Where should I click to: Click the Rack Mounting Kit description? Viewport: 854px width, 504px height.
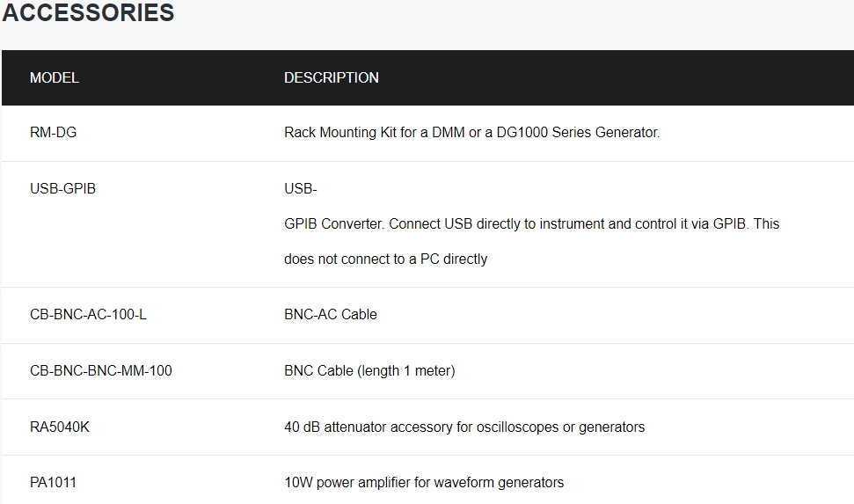(x=471, y=133)
